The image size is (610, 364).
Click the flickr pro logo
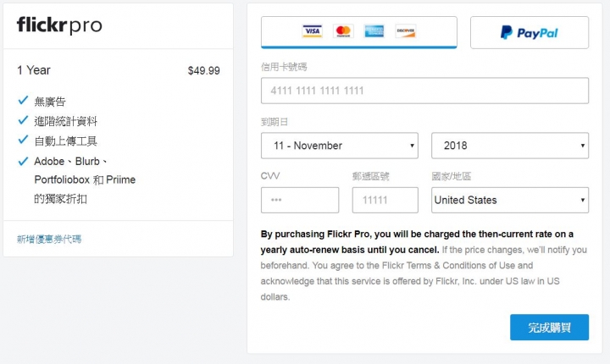pos(59,25)
